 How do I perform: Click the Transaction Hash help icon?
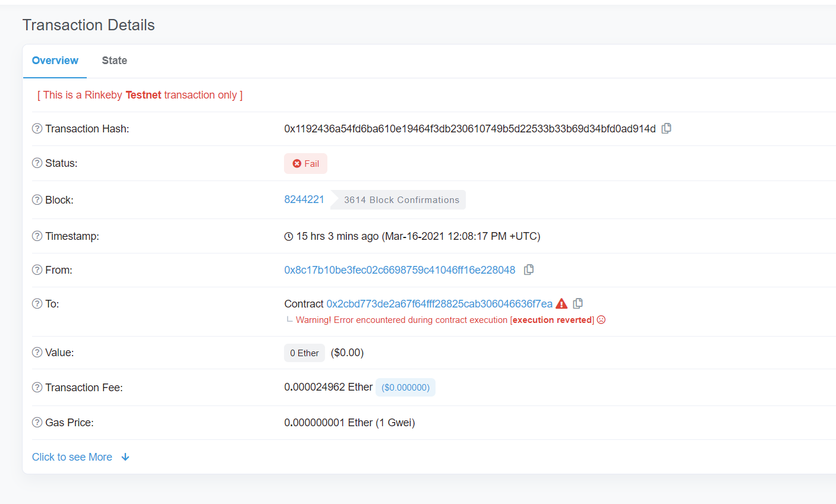(x=36, y=128)
